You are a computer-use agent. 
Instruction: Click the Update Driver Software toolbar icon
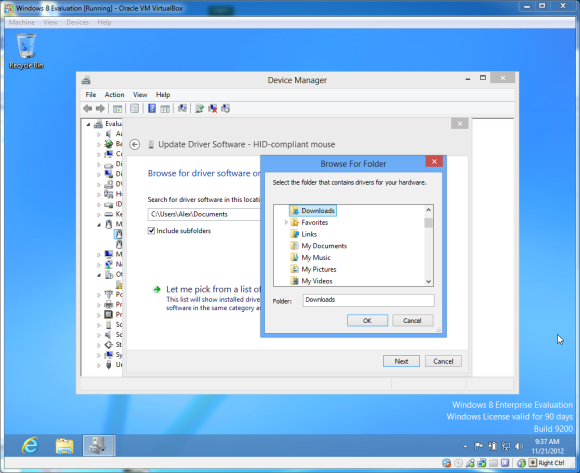(x=199, y=108)
